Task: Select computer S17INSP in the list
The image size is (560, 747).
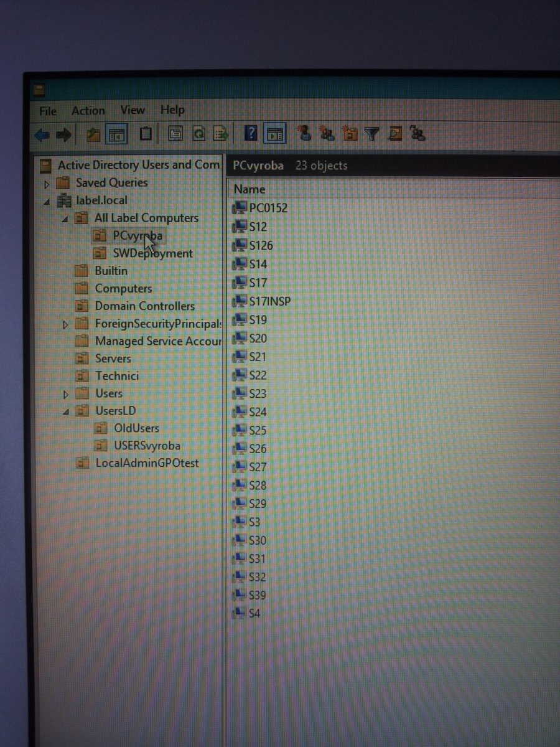Action: (x=269, y=301)
